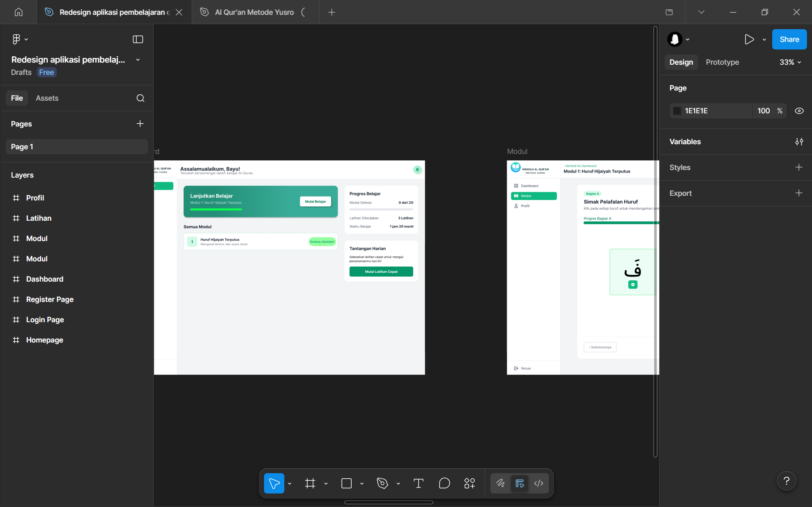Toggle the sidebar minimize UI icon
The width and height of the screenshot is (812, 507).
[138, 39]
